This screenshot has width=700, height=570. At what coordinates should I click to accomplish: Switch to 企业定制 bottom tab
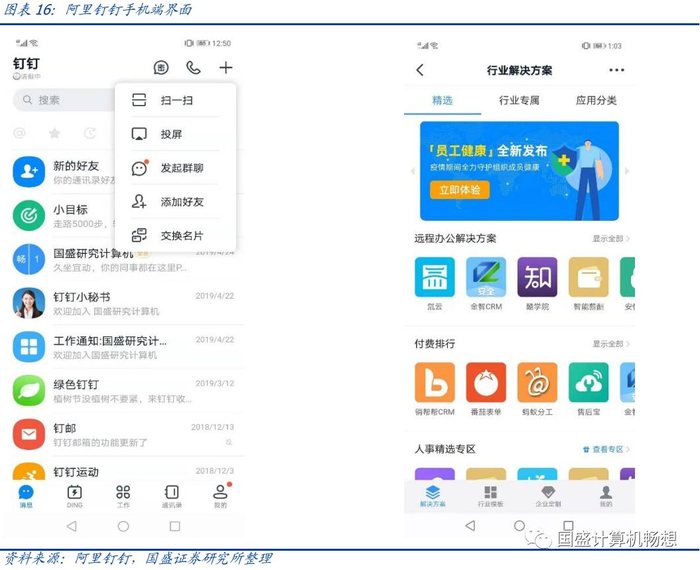pos(548,496)
